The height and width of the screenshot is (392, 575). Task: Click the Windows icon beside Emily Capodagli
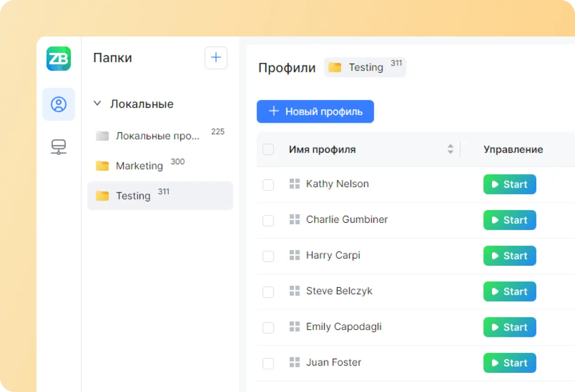(x=295, y=327)
